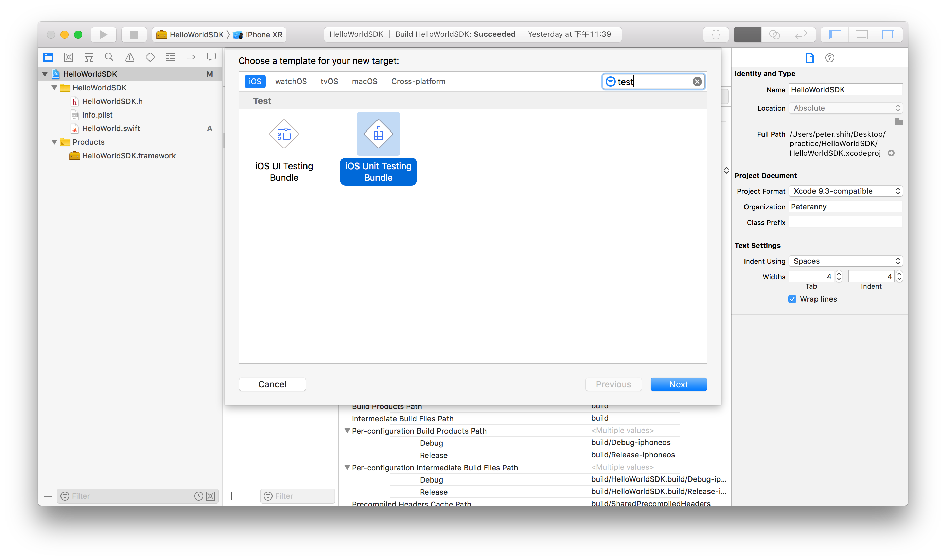Adjust the Tab width stepper

pyautogui.click(x=839, y=276)
